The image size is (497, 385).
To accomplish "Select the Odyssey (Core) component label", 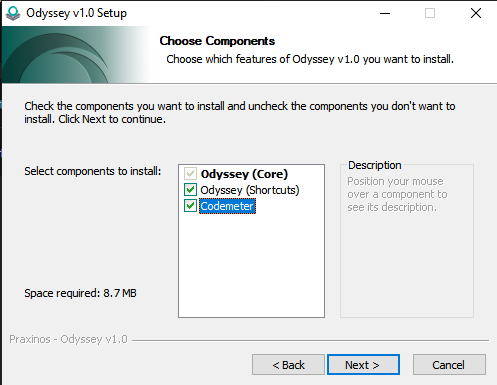I will click(x=244, y=174).
